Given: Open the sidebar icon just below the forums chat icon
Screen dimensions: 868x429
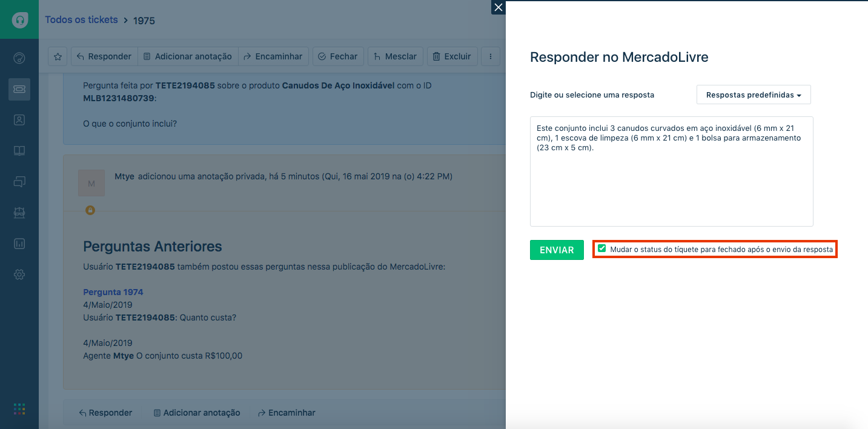Looking at the screenshot, I should pos(19,213).
